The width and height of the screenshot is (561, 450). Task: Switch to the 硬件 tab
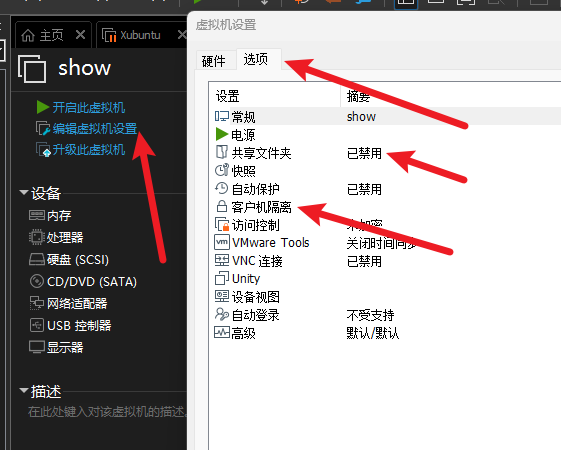(214, 61)
